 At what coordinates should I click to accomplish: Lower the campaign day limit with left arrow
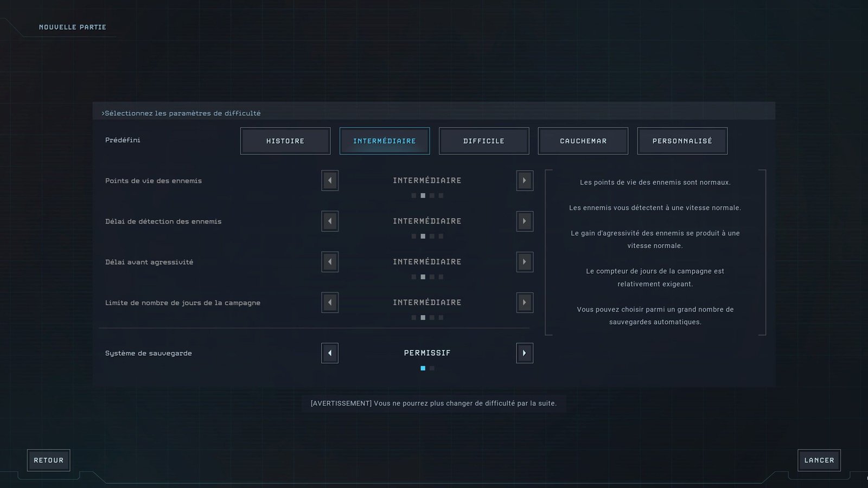coord(330,303)
